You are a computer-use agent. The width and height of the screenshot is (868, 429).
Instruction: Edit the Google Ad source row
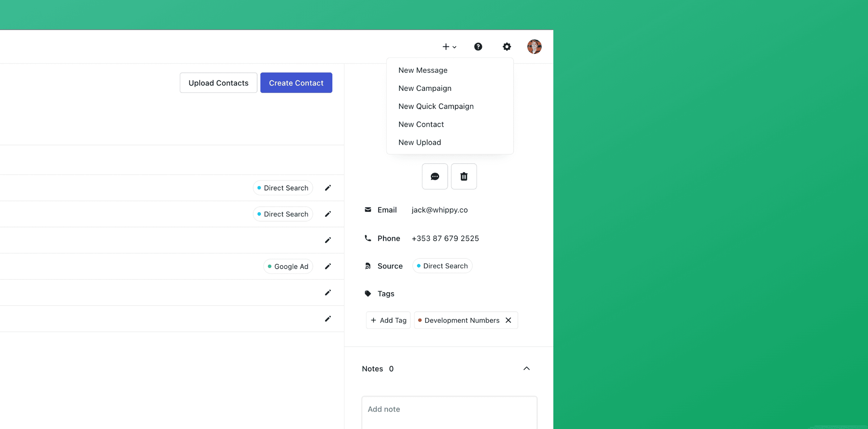tap(328, 266)
